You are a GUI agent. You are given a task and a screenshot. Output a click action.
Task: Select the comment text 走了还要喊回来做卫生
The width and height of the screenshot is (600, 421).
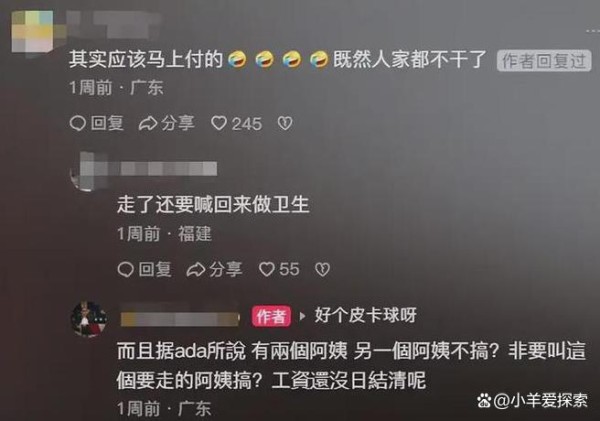[213, 204]
